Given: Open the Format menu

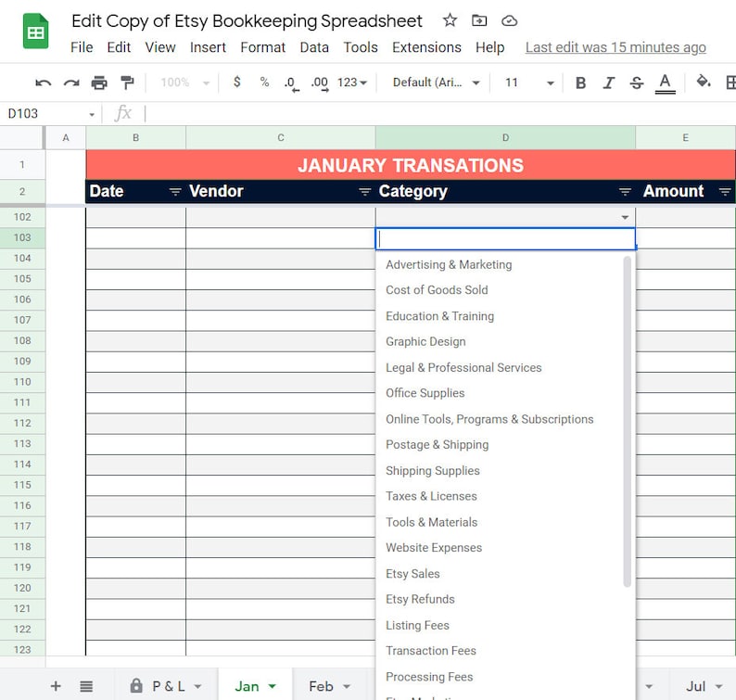Looking at the screenshot, I should 263,47.
